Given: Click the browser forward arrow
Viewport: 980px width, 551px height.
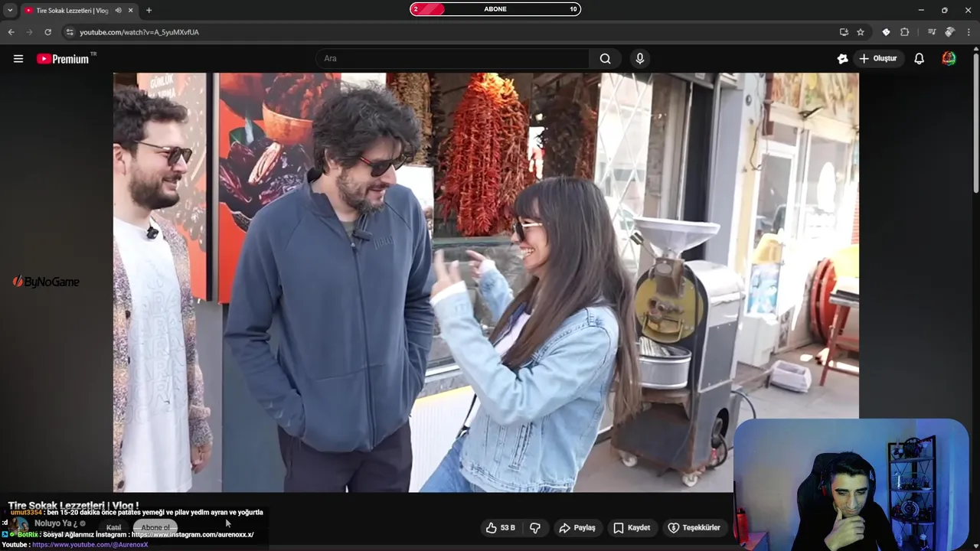Looking at the screenshot, I should pos(29,32).
